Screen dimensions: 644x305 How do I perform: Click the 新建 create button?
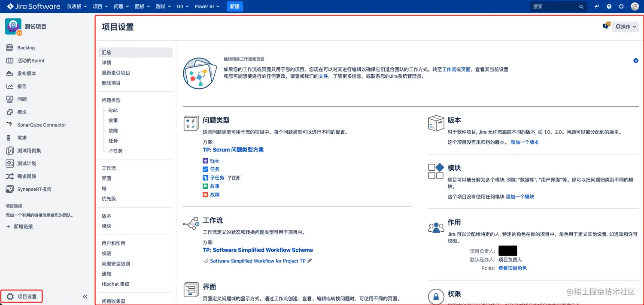[x=234, y=6]
